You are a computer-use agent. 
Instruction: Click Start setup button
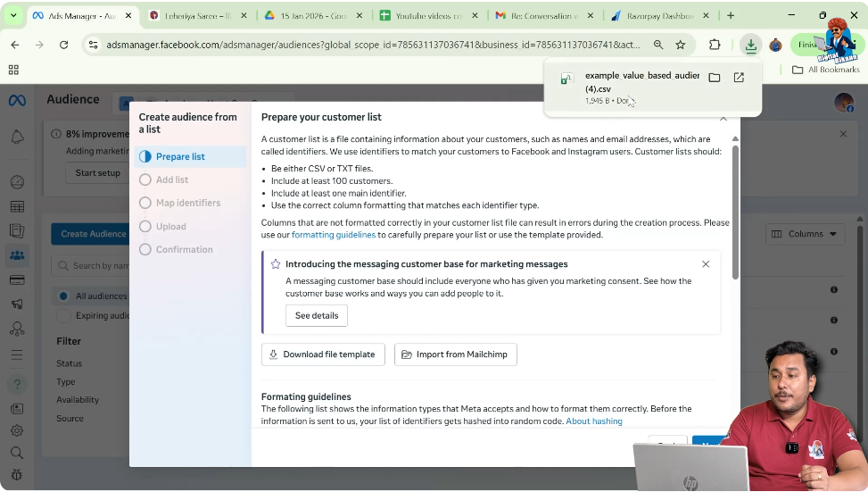pyautogui.click(x=97, y=173)
